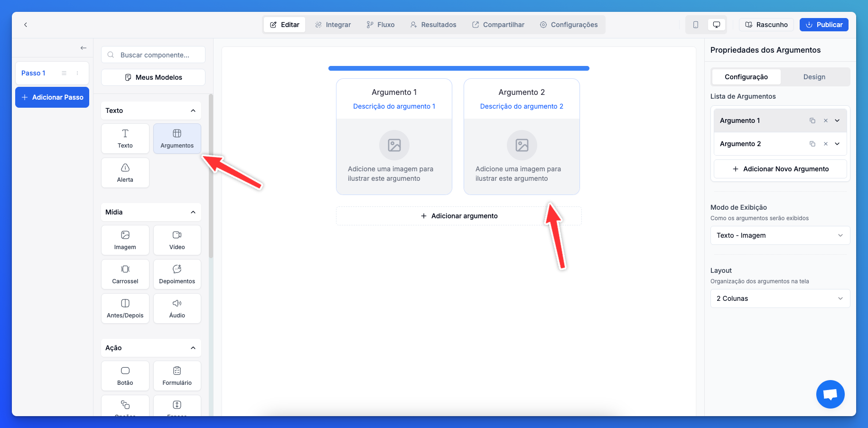Add the Depoimentos component
The image size is (868, 428).
(x=177, y=274)
